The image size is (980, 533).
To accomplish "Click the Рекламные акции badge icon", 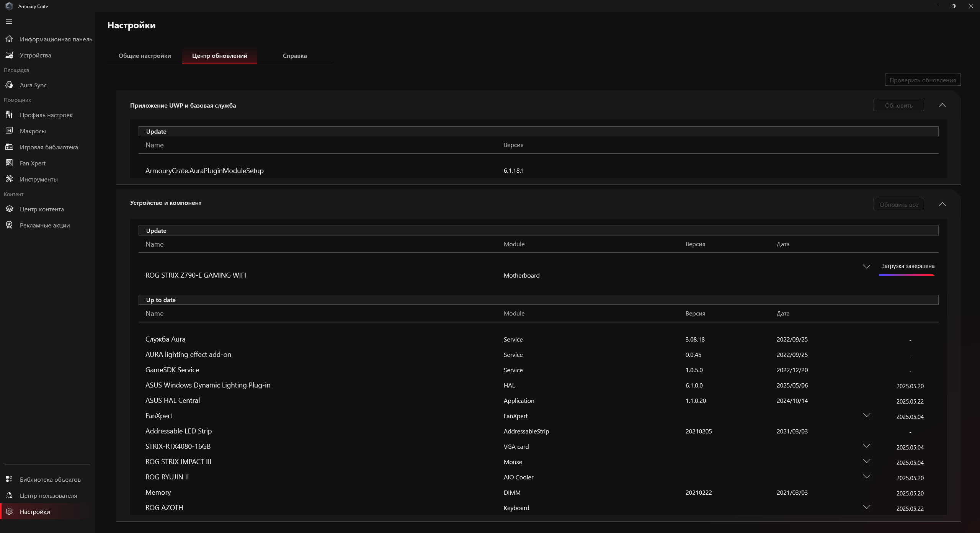I will point(9,225).
